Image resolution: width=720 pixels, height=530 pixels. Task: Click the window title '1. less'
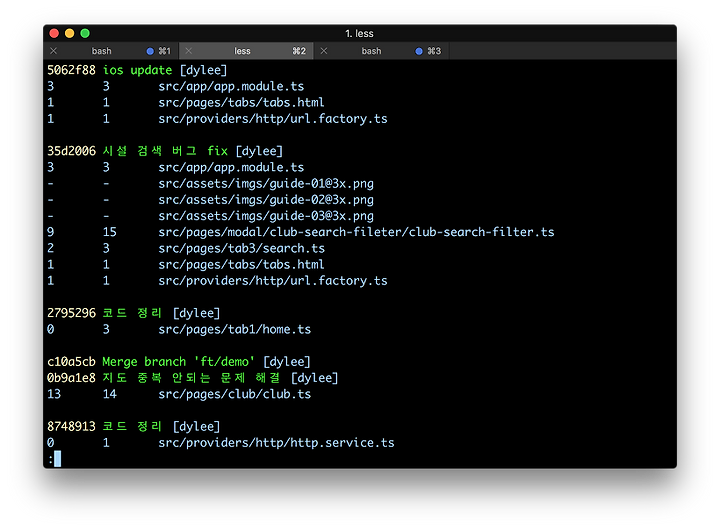pyautogui.click(x=359, y=34)
